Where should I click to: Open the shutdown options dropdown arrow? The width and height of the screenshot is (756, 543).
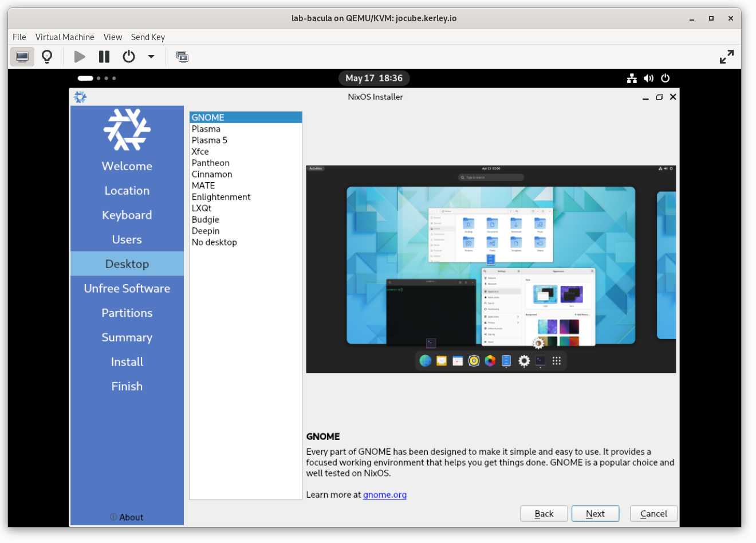click(x=151, y=57)
